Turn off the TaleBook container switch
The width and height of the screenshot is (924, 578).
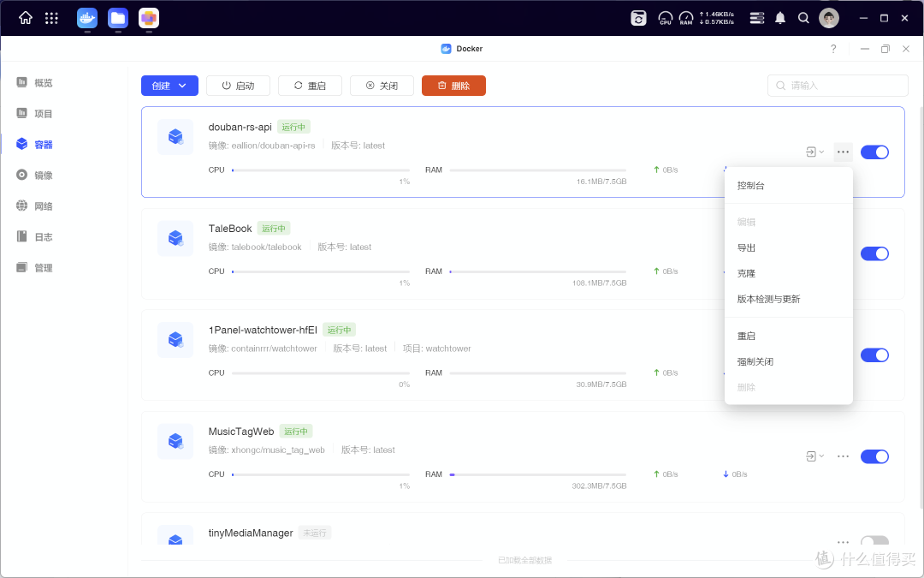[874, 253]
